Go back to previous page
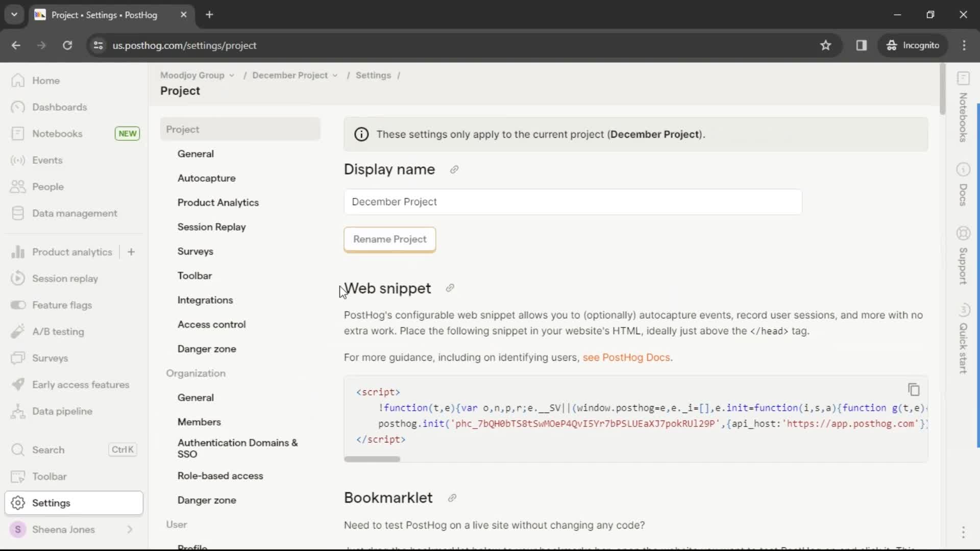This screenshot has height=551, width=980. pyautogui.click(x=16, y=45)
